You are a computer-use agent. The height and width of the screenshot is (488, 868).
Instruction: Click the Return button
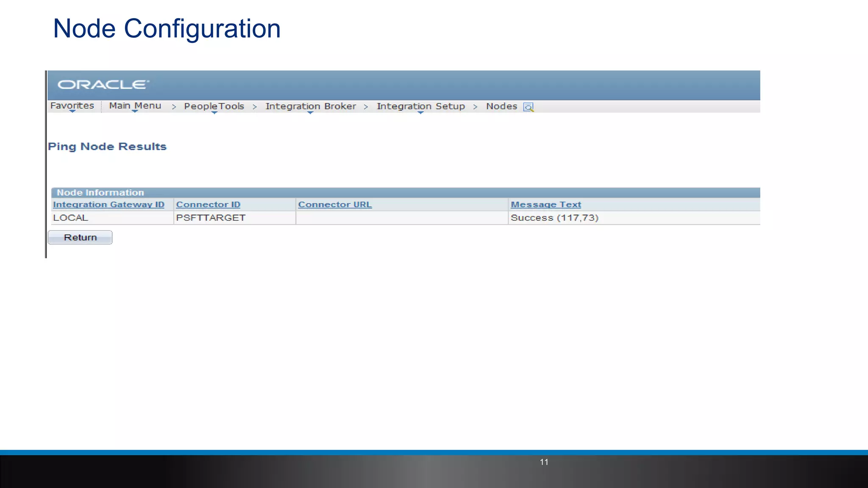pyautogui.click(x=80, y=238)
